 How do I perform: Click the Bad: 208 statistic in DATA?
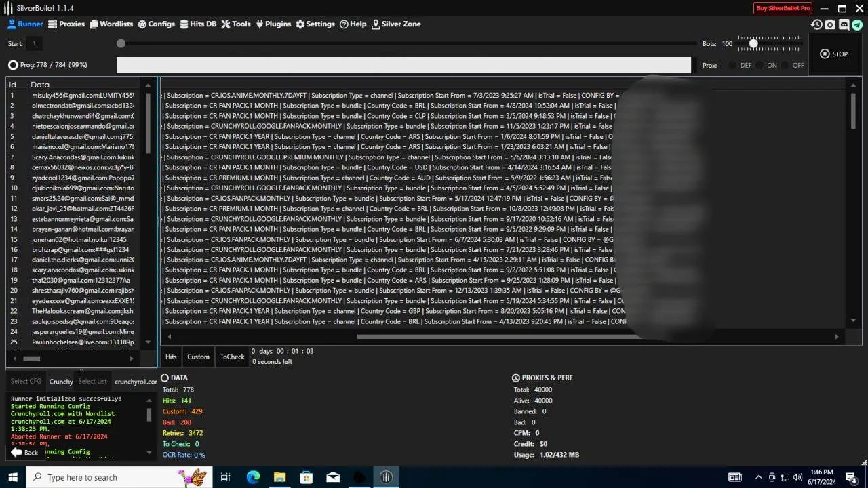tap(177, 422)
